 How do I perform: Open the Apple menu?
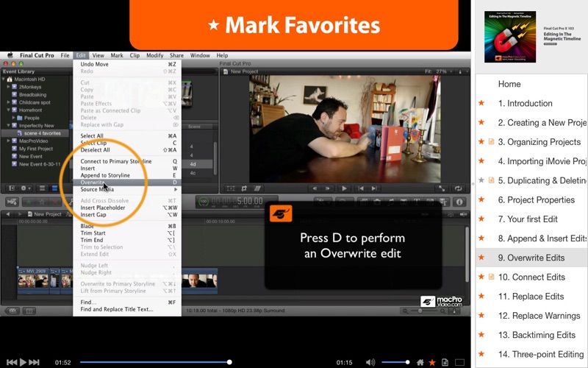(10, 55)
